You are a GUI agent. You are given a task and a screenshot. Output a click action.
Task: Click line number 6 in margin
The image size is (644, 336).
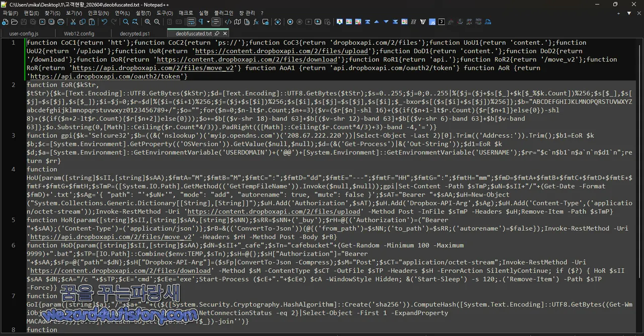click(13, 245)
